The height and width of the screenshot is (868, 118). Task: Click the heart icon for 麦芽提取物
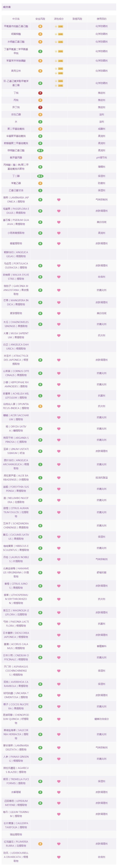[59, 313]
